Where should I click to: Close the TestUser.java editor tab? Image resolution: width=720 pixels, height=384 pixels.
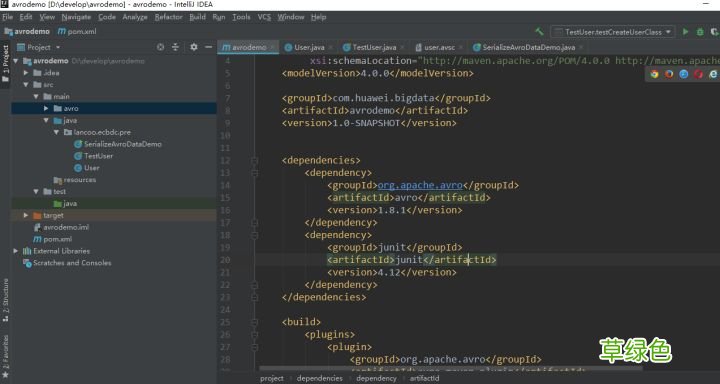point(402,47)
